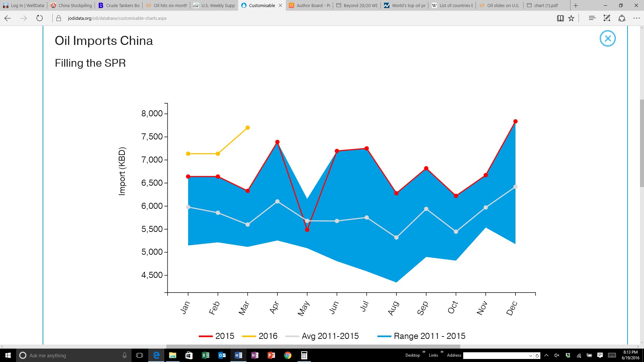The height and width of the screenshot is (362, 644).
Task: Add page to favorites with star icon
Action: [x=571, y=18]
